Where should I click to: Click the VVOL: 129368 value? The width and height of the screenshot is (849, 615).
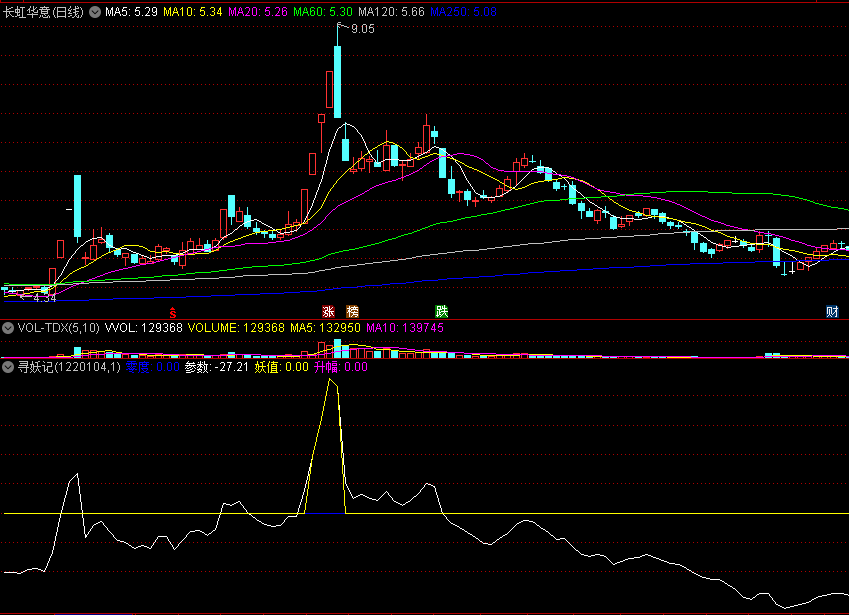tap(143, 328)
